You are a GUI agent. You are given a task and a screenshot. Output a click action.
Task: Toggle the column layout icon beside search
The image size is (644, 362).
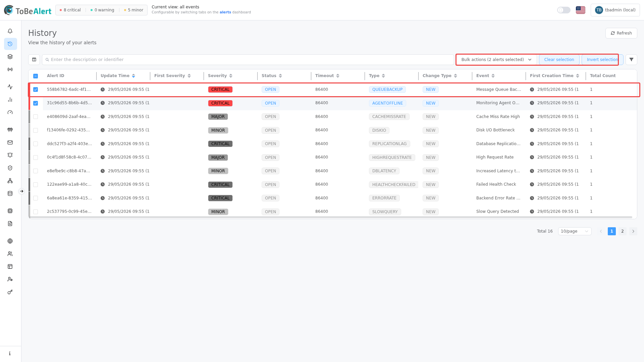coord(34,60)
